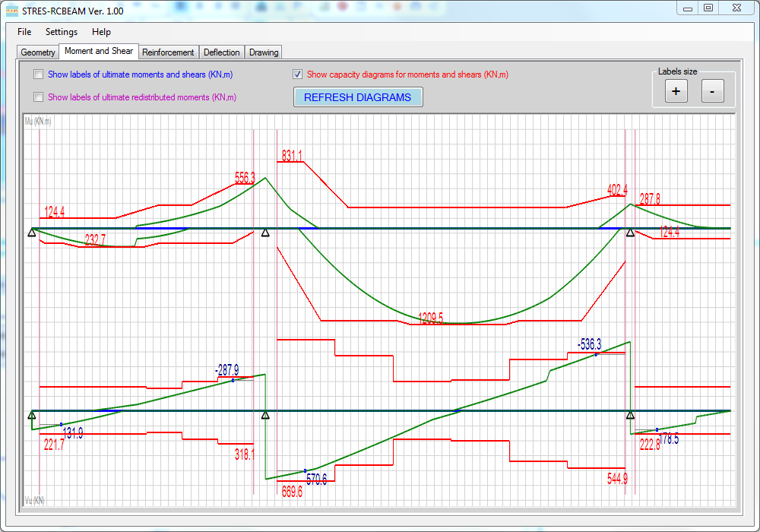Click the -287.9 shear value label

[x=226, y=370]
